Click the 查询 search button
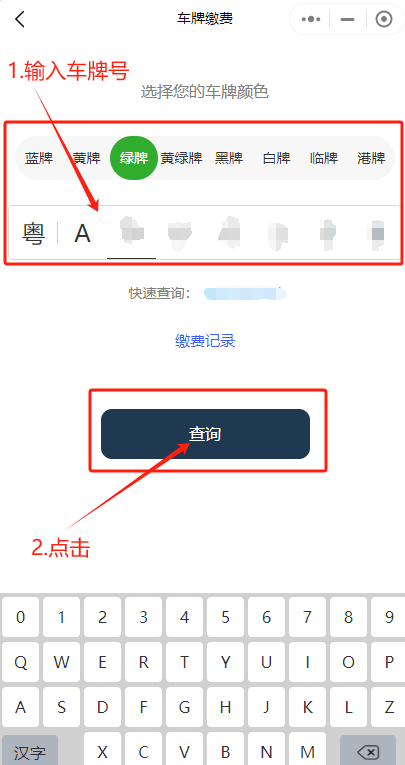405x765 pixels. 205,434
